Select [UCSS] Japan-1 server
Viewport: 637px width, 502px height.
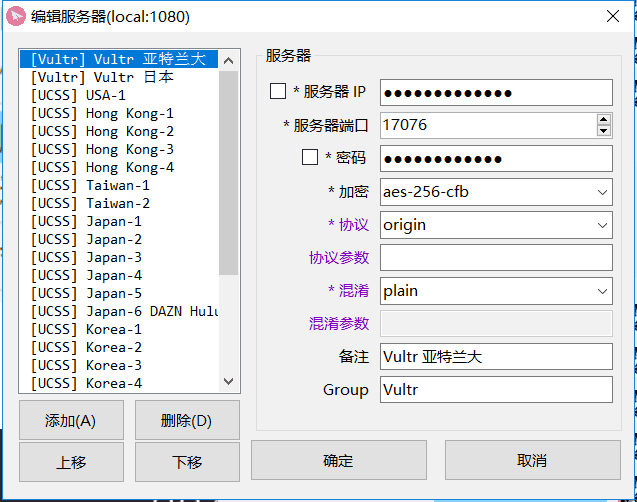[x=119, y=221]
